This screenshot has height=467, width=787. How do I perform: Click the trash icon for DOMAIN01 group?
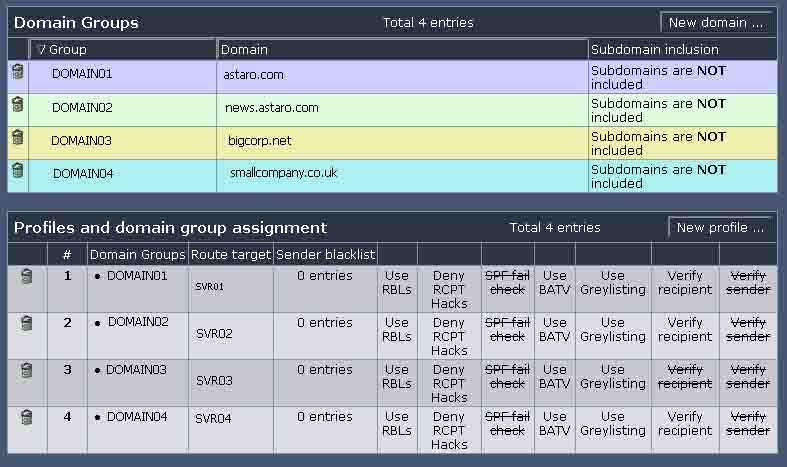tap(17, 71)
